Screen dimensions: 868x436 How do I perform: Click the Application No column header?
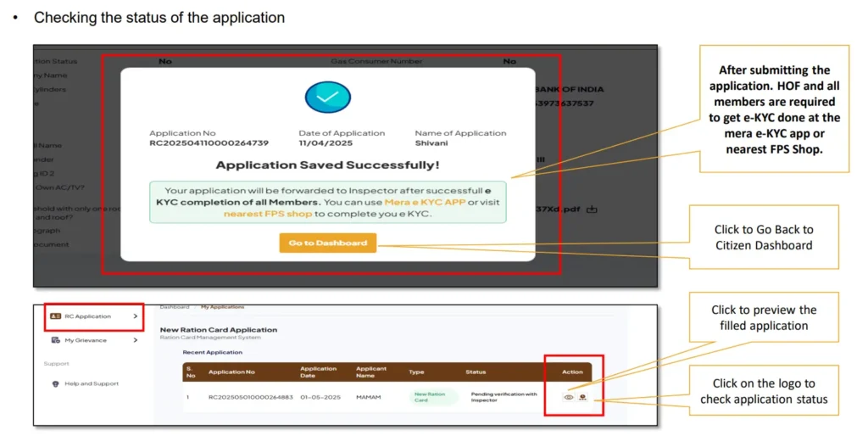coord(231,372)
